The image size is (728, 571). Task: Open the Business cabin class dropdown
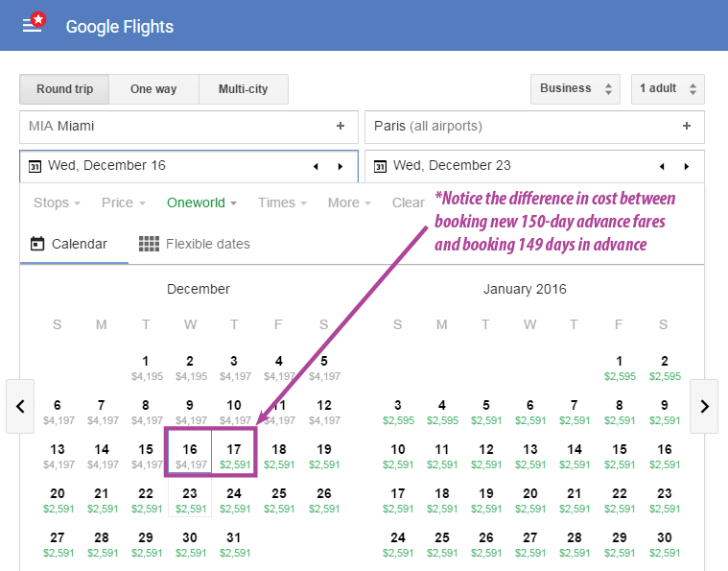tap(575, 88)
